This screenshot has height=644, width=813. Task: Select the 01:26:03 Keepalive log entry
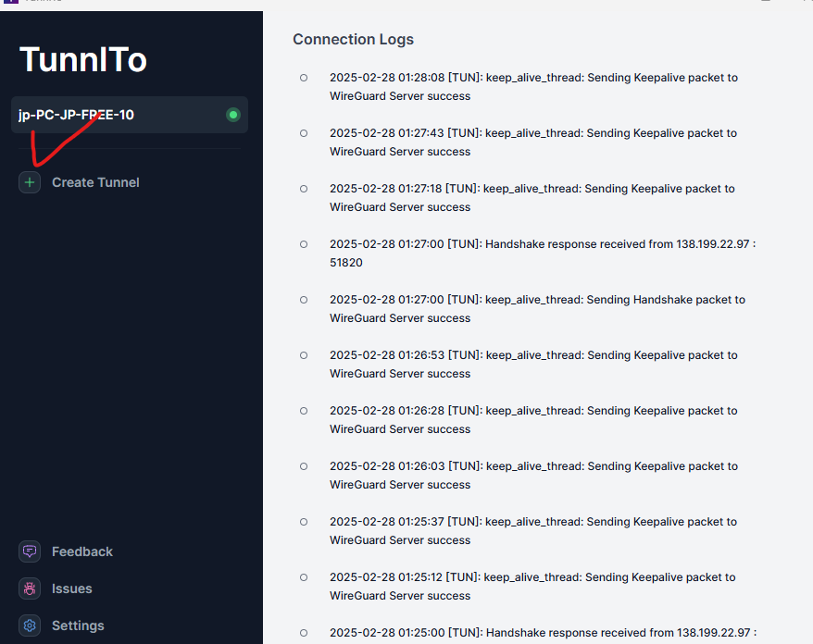tap(533, 475)
